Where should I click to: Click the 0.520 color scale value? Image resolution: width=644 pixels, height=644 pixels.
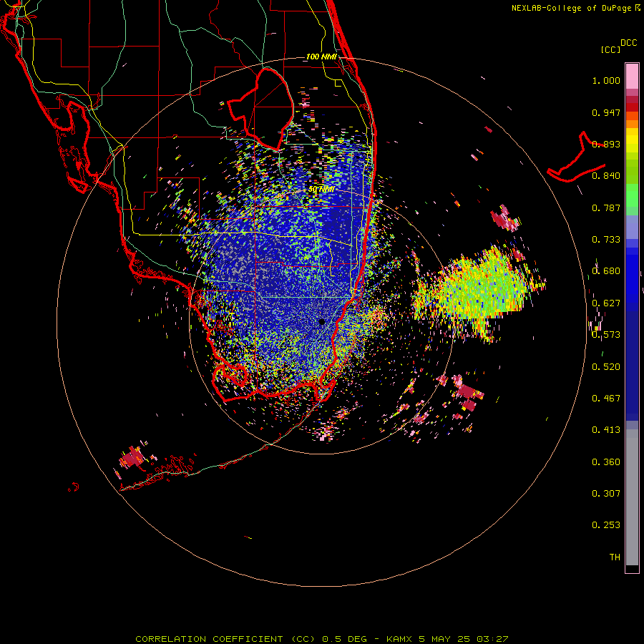[606, 367]
